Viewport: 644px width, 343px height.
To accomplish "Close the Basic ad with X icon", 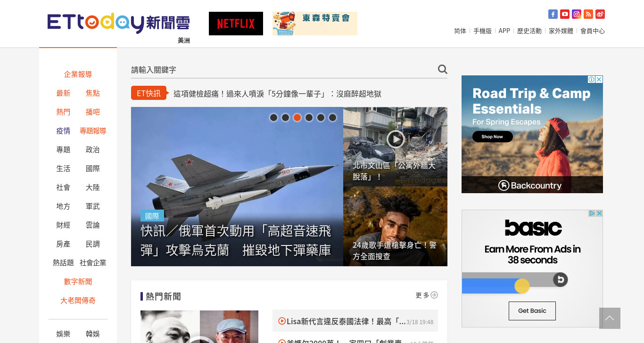I will point(599,213).
